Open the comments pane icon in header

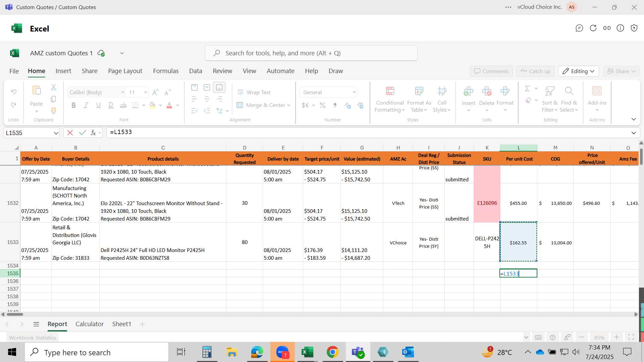(579, 28)
